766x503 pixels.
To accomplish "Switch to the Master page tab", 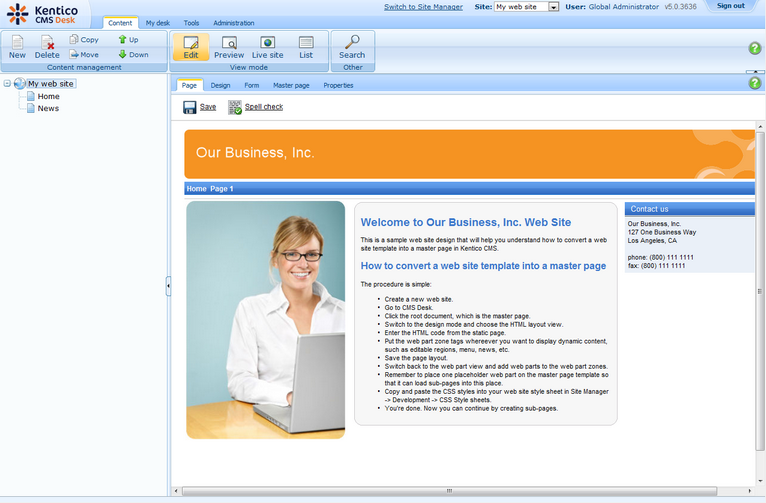I will click(x=291, y=86).
